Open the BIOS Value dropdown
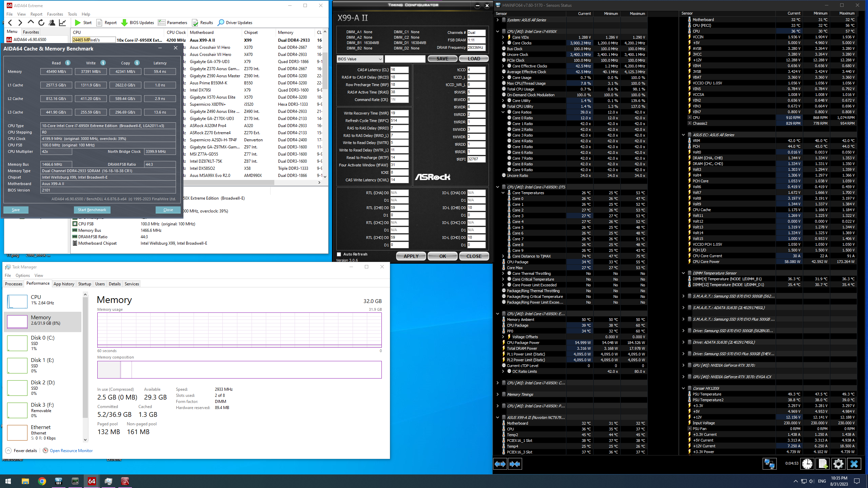 pos(360,59)
